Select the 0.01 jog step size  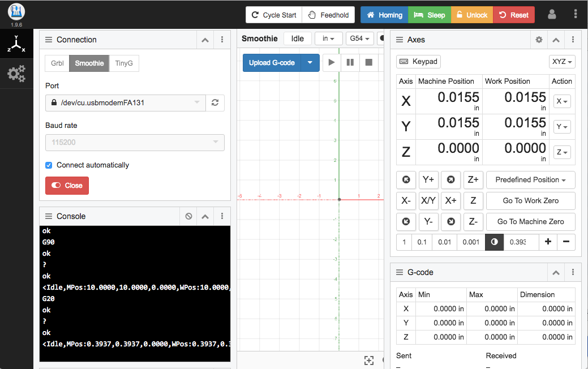pos(444,242)
